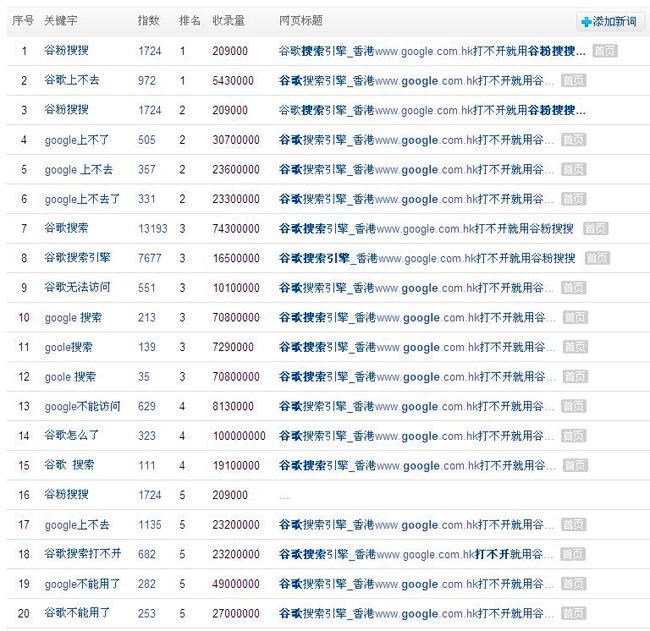The width and height of the screenshot is (650, 631).
Task: Click the 收录量 column header
Action: click(228, 20)
